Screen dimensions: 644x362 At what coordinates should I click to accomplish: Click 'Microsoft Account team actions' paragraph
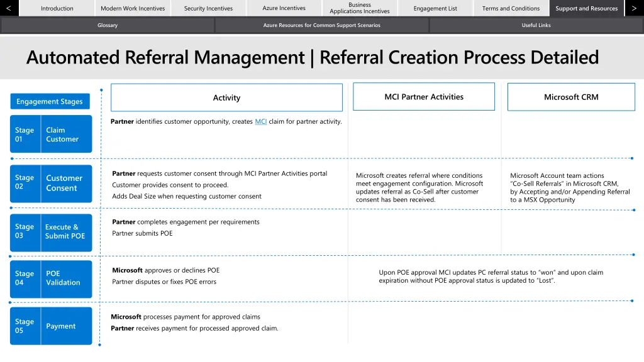coord(570,187)
